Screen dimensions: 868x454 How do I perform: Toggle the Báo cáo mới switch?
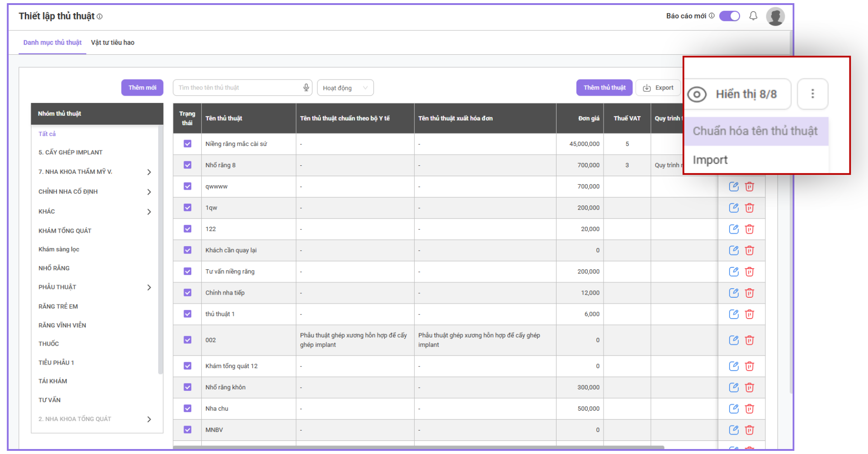tap(729, 16)
